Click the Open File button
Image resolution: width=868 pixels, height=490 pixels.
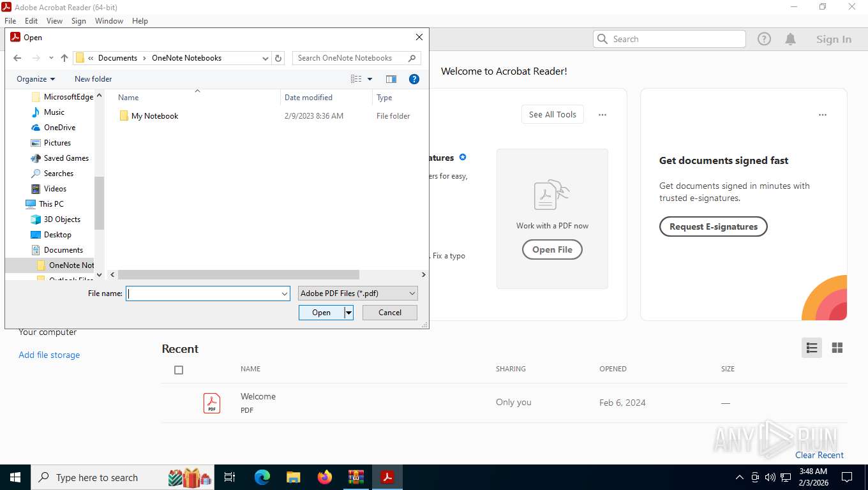point(552,249)
